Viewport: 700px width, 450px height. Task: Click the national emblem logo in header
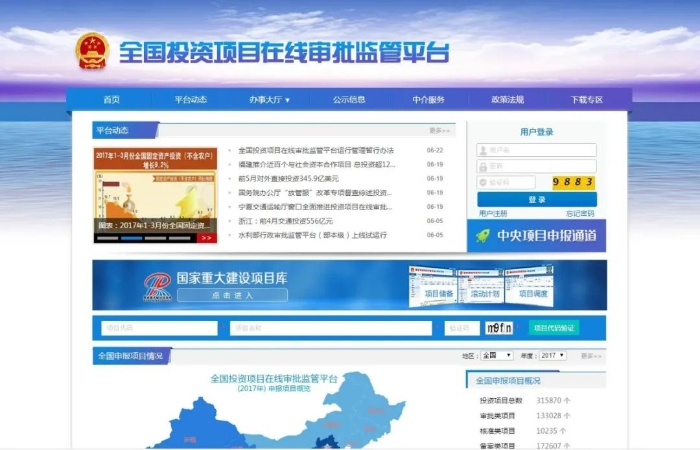(92, 52)
